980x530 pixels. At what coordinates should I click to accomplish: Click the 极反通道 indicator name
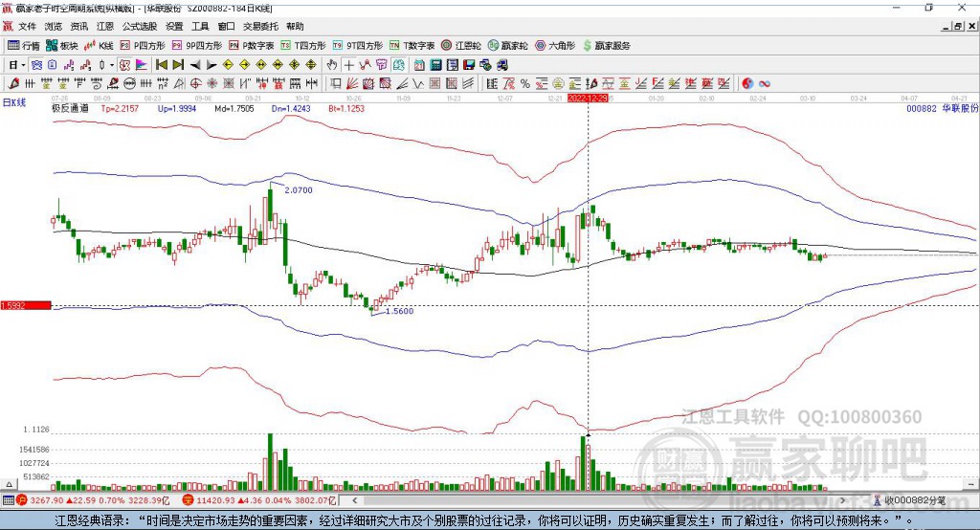[x=70, y=108]
